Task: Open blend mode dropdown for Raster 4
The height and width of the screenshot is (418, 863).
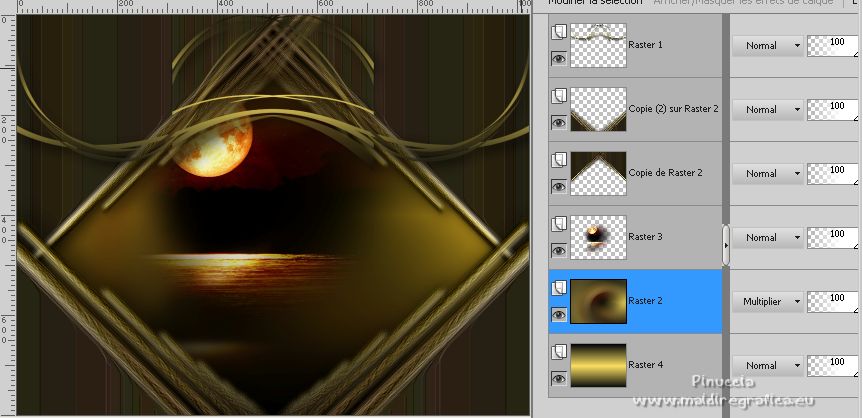Action: (x=767, y=365)
